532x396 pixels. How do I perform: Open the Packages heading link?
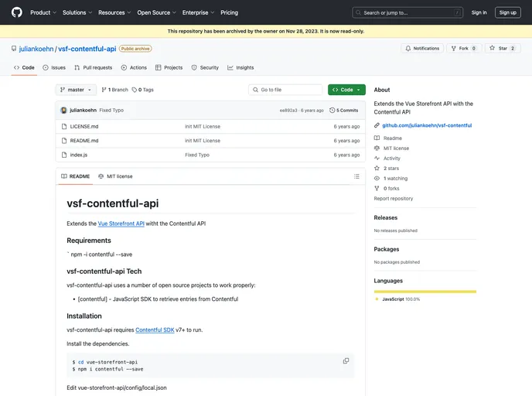(387, 249)
